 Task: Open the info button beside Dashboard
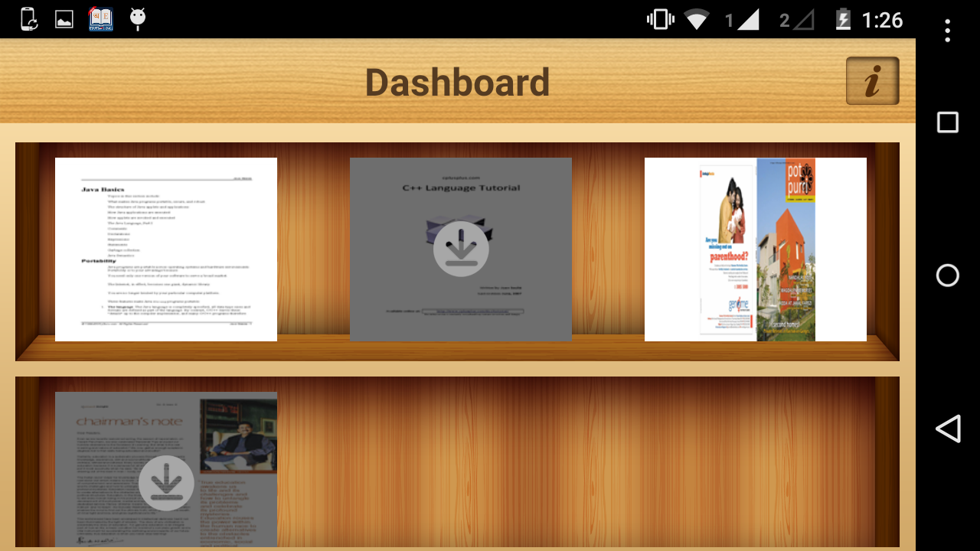tap(872, 80)
